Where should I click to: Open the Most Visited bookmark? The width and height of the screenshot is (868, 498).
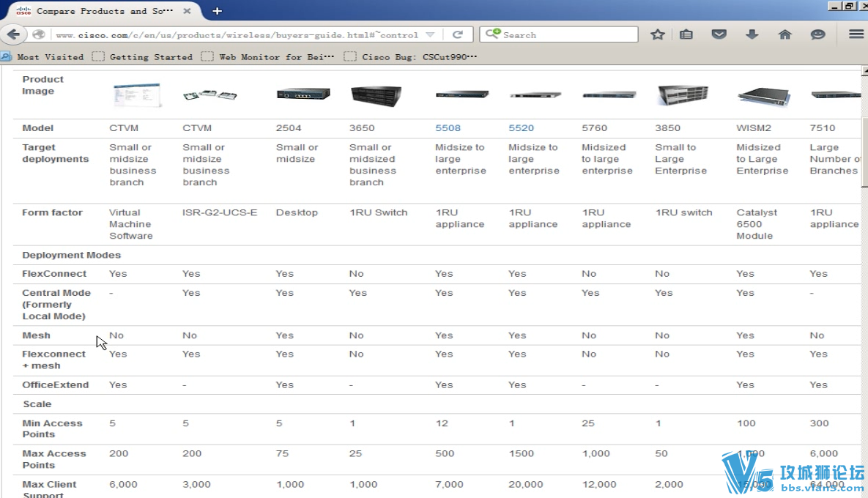[42, 56]
